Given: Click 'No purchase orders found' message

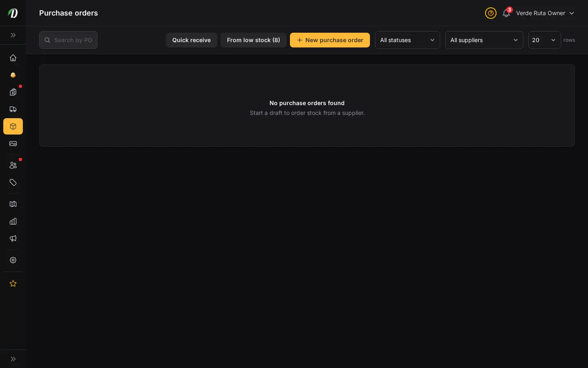Looking at the screenshot, I should pyautogui.click(x=307, y=103).
